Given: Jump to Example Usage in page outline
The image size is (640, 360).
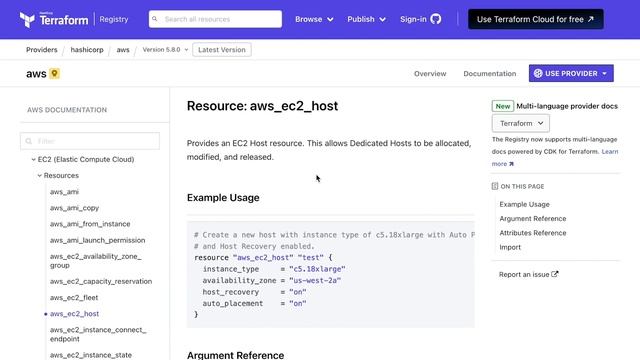Looking at the screenshot, I should point(524,204).
